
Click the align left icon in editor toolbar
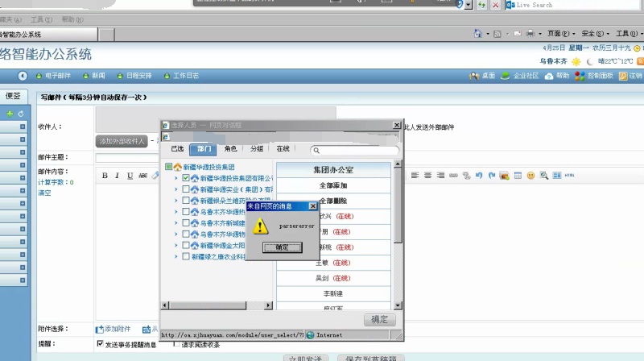click(415, 175)
